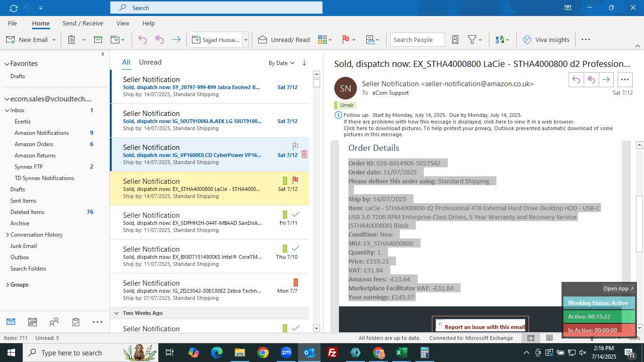644x362 pixels.
Task: Click the Mail icon in navigation bar
Action: 11,322
